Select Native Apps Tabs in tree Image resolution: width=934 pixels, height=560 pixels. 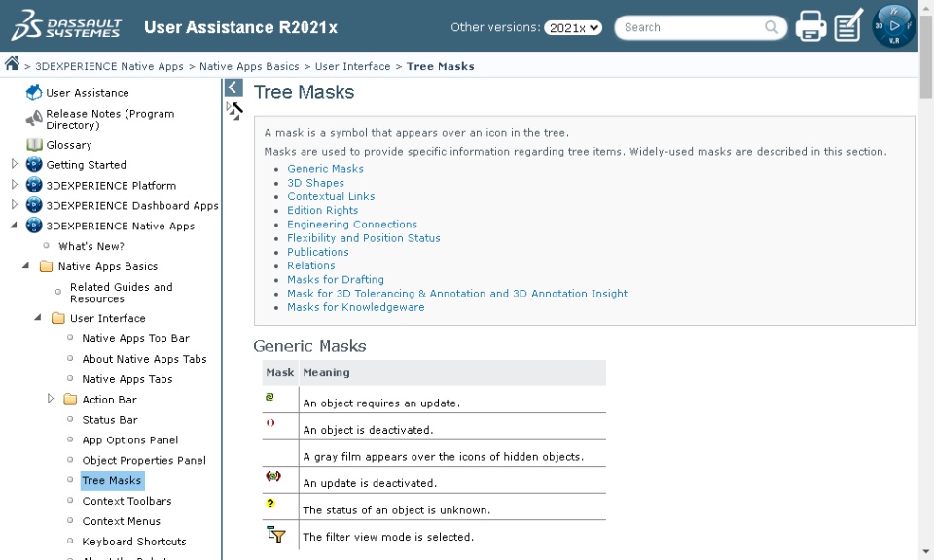point(127,379)
